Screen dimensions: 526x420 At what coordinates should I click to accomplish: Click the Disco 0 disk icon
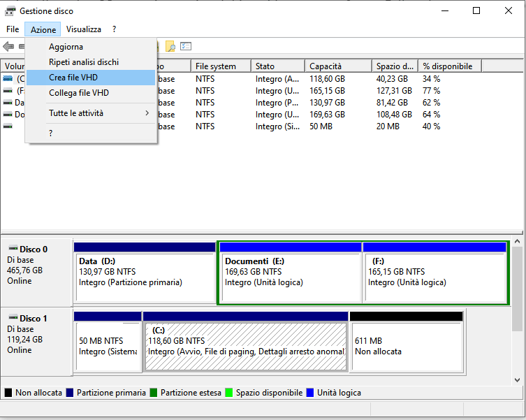(13, 249)
